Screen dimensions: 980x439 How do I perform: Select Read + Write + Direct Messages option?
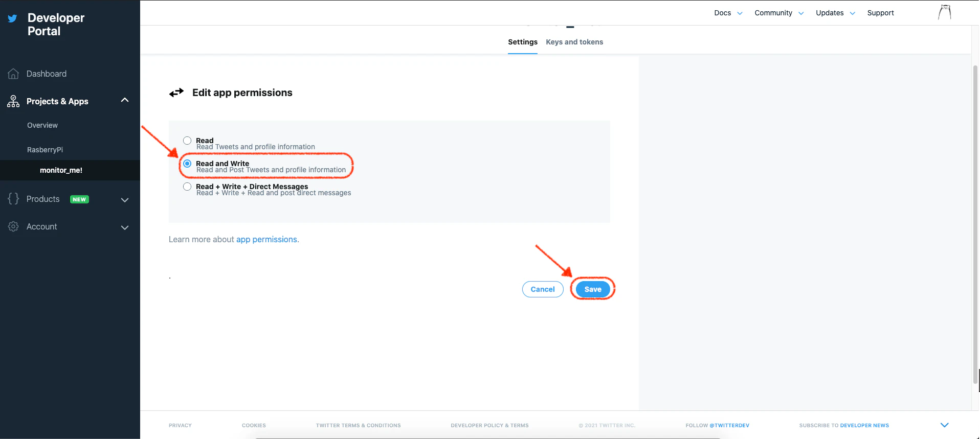(187, 187)
